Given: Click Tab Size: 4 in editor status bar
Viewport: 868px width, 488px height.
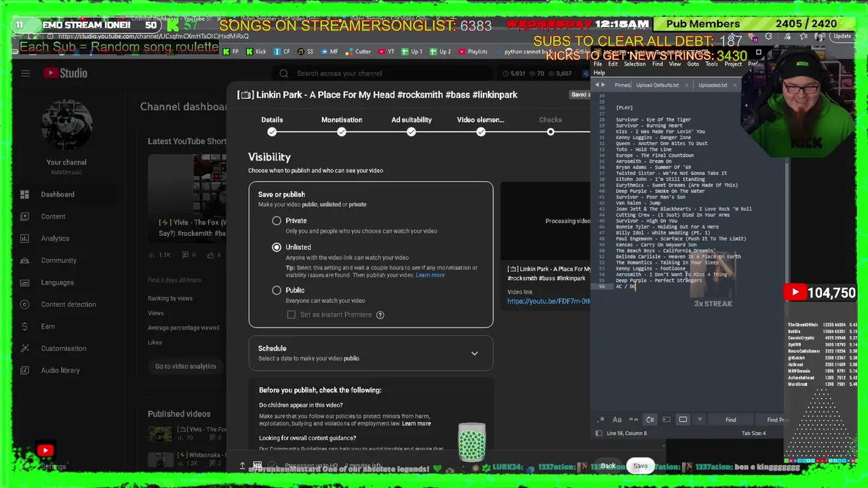Looking at the screenshot, I should (754, 433).
